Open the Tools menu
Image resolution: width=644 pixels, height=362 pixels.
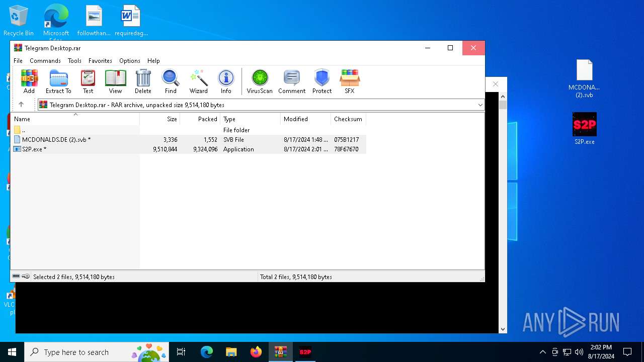(74, 60)
